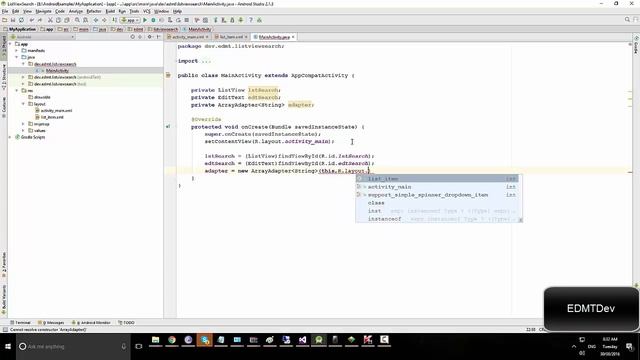This screenshot has height=360, width=640.
Task: Click the Synchronize toolbar icon
Action: pos(21,20)
